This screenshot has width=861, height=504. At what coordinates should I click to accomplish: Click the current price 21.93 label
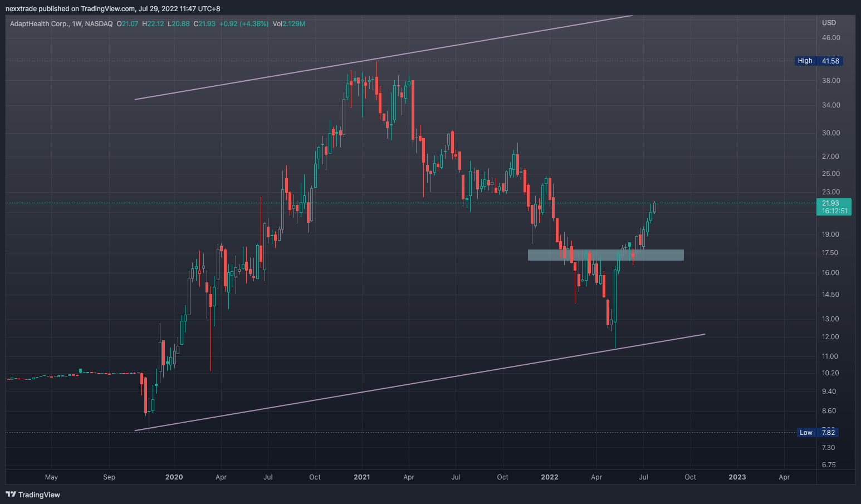pos(830,203)
